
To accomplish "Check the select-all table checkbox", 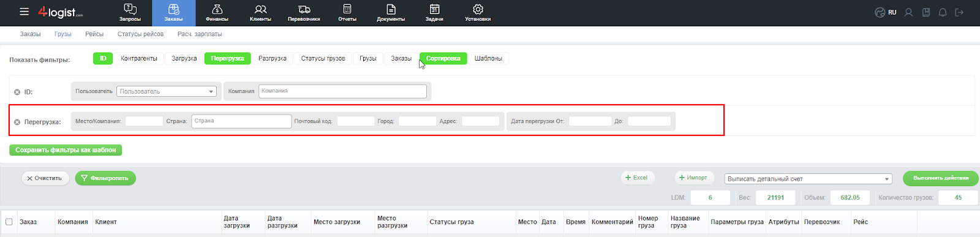I will coord(9,222).
